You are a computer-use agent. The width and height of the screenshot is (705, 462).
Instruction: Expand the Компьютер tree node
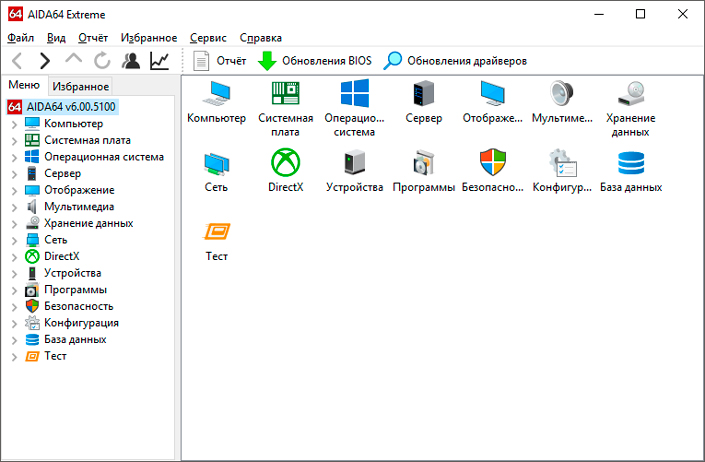pyautogui.click(x=14, y=124)
